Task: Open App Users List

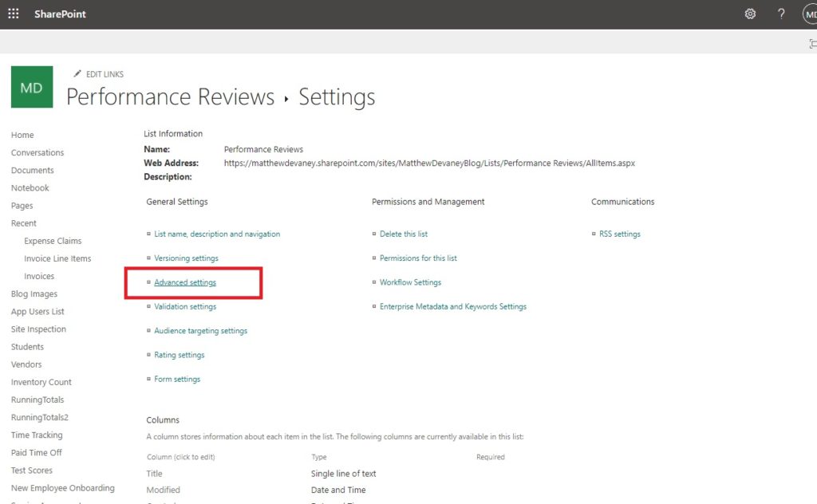Action: tap(37, 311)
